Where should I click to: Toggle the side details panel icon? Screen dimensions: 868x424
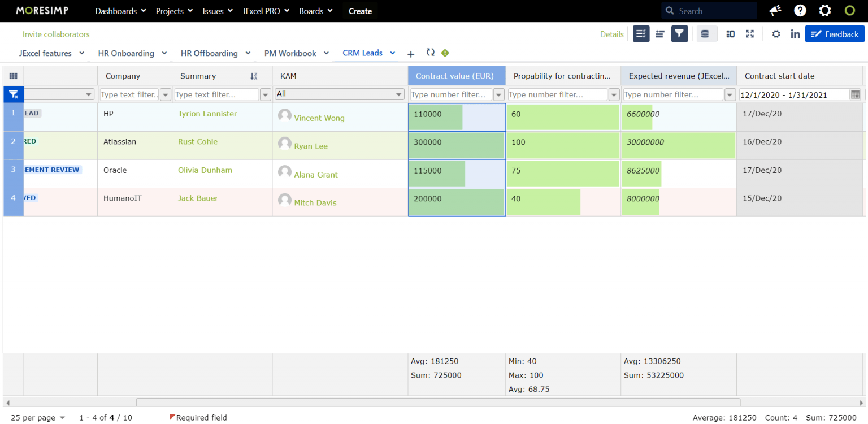click(730, 34)
